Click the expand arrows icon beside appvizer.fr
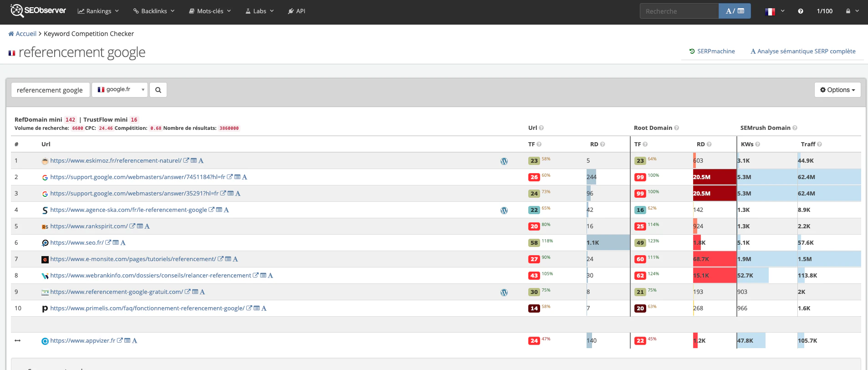868x370 pixels. point(18,340)
